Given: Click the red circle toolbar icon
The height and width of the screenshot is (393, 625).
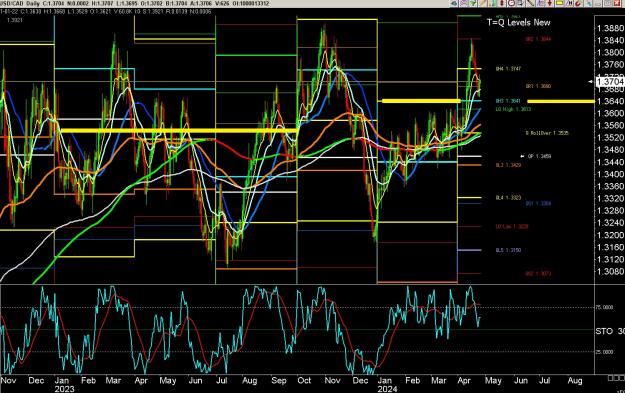Looking at the screenshot, I should pyautogui.click(x=578, y=3).
